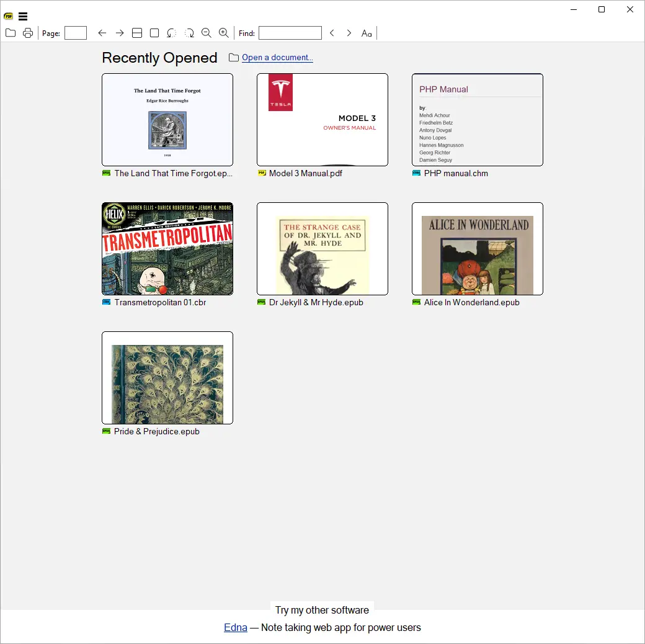This screenshot has width=645, height=644.
Task: Click PDF icon next to Model 3 Manual
Action: click(x=262, y=173)
